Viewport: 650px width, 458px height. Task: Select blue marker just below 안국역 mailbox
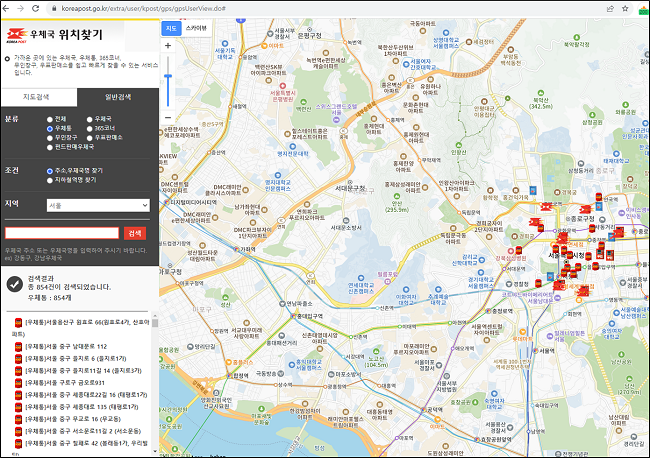click(599, 206)
